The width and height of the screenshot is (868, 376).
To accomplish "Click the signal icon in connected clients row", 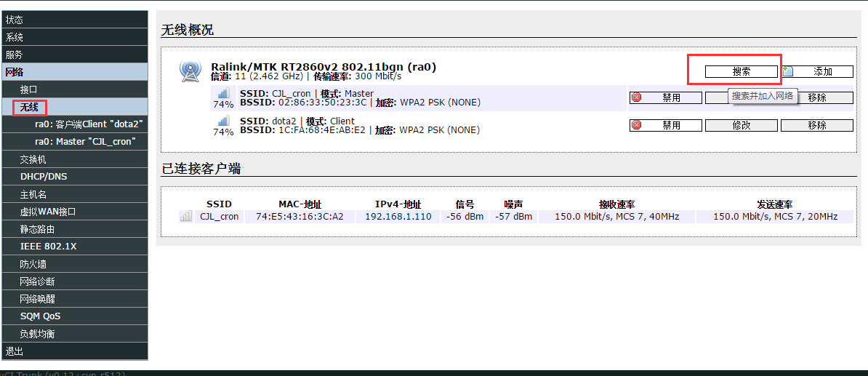I will pyautogui.click(x=186, y=216).
